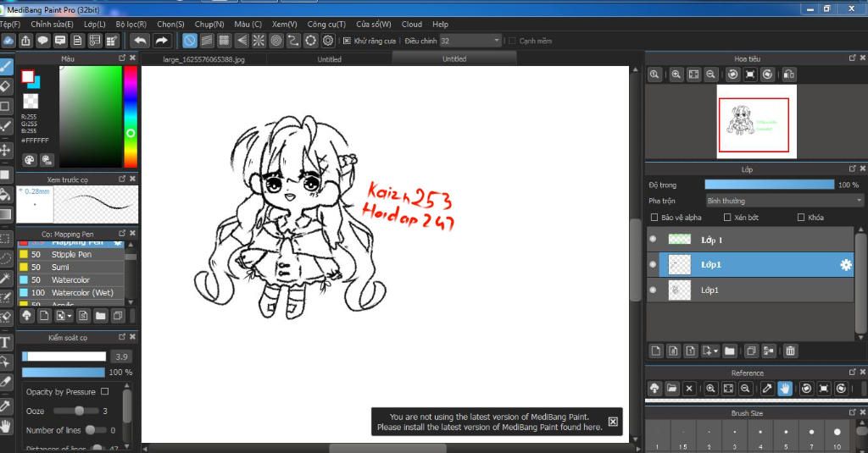Duplicate the layer with the duplicate icon

[751, 351]
